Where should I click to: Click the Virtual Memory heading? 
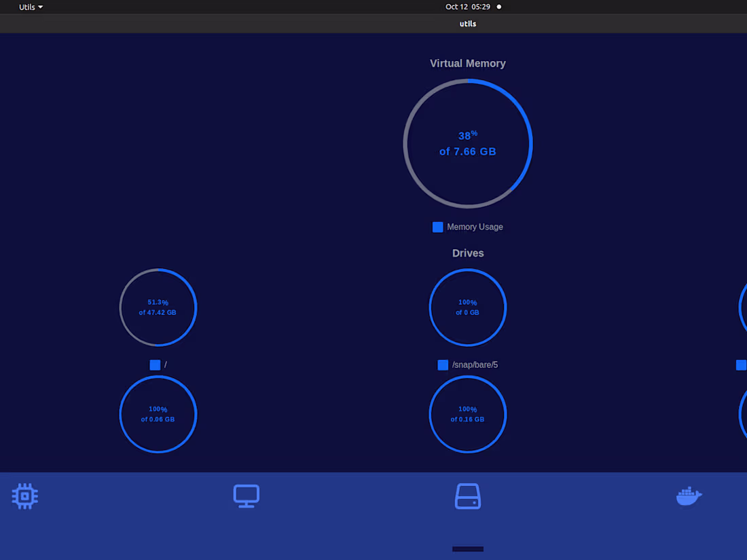[x=467, y=63]
